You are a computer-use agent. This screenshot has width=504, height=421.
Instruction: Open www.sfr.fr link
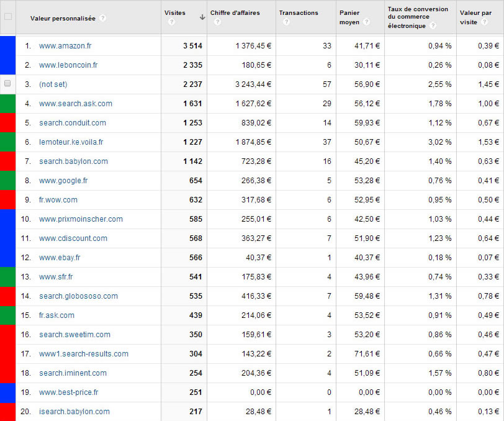coord(56,277)
